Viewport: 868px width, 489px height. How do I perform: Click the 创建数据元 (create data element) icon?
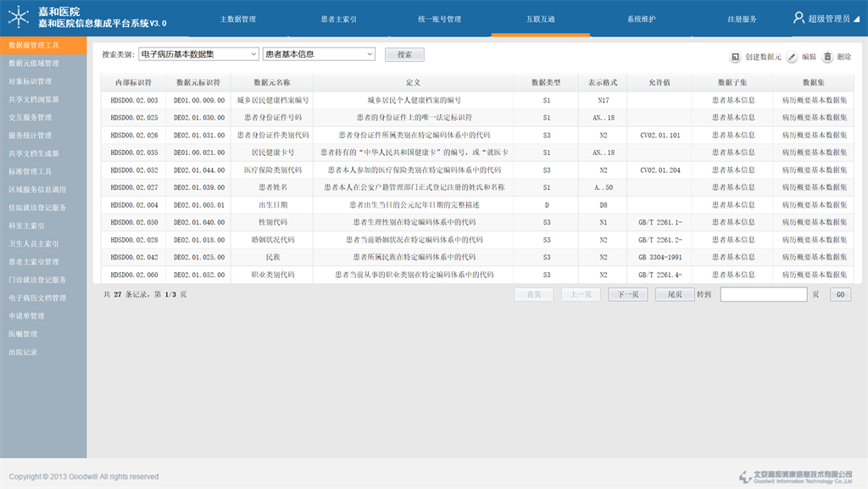tap(736, 57)
